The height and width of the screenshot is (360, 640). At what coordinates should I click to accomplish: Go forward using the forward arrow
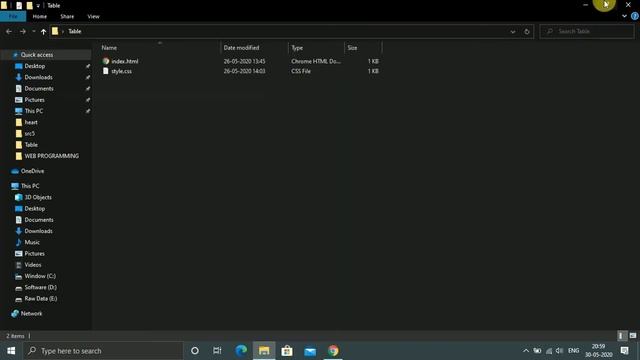(x=22, y=31)
